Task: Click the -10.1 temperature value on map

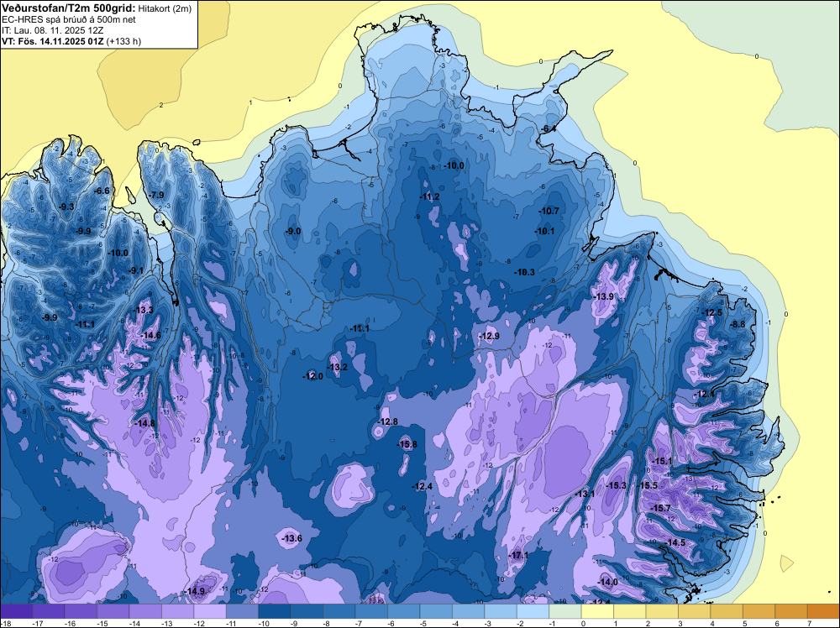Action: click(x=544, y=231)
